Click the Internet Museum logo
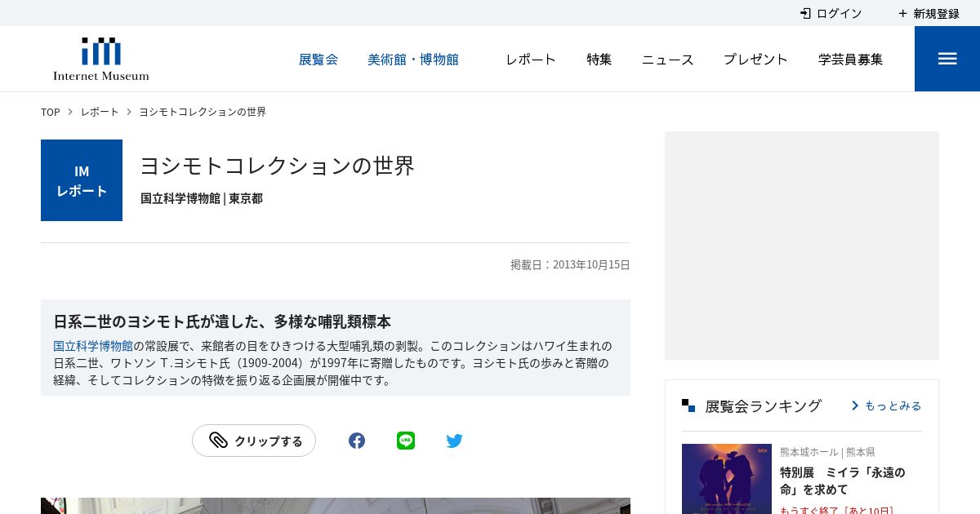Screen dimensions: 980x514 (101, 59)
